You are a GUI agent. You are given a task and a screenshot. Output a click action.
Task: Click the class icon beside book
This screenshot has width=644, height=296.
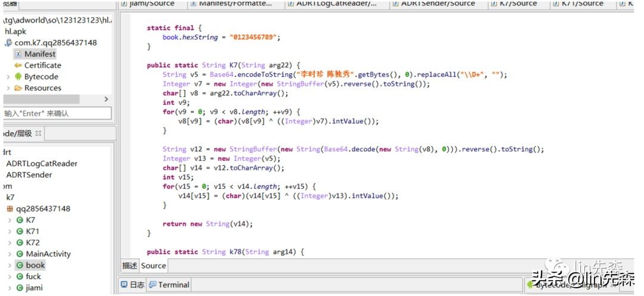tap(19, 265)
